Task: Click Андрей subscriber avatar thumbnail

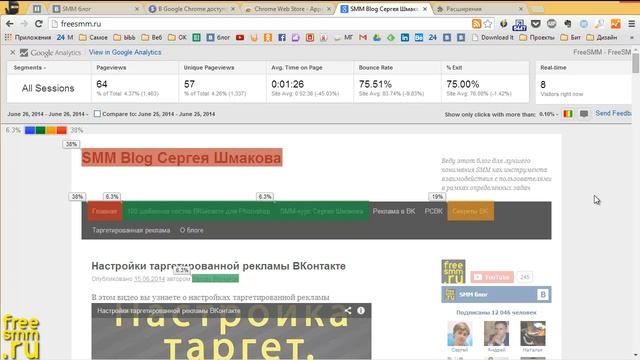Action: tap(496, 334)
